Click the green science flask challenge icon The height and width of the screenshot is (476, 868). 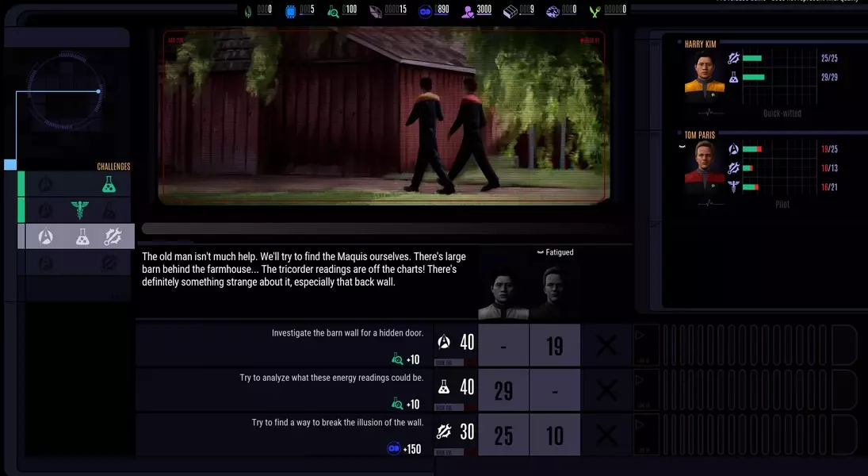click(109, 184)
